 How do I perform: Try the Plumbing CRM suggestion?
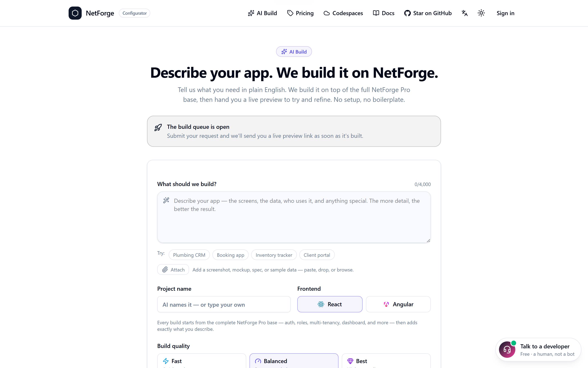(189, 255)
